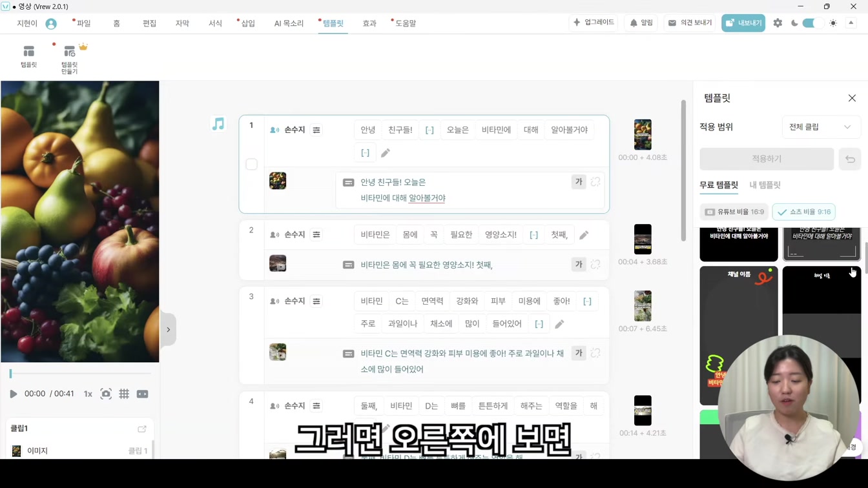This screenshot has height=488, width=868.
Task: Close the 템플릿 side panel
Action: pyautogui.click(x=852, y=98)
